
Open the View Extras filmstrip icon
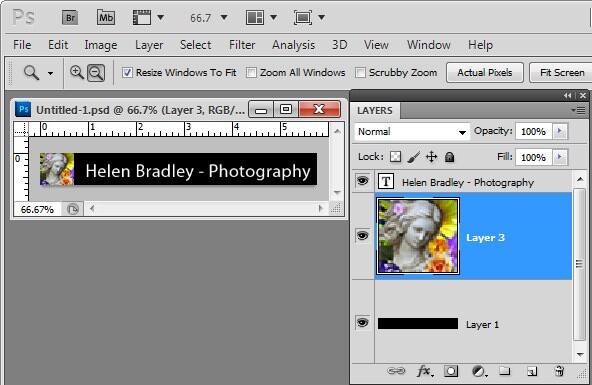pos(142,18)
